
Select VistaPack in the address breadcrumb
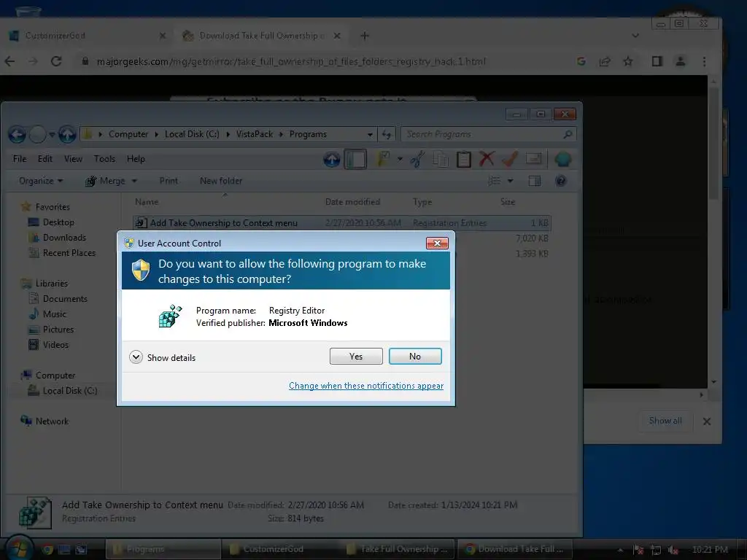pos(255,134)
